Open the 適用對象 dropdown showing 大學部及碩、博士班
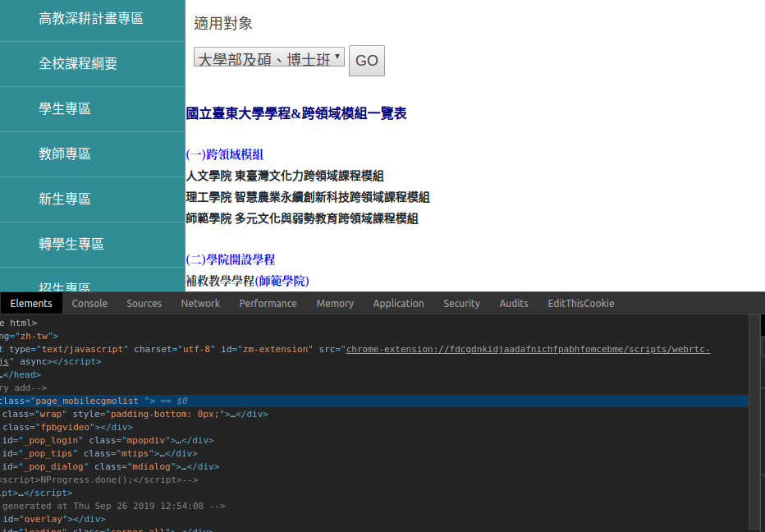Screen dimensions: 765x532 pos(269,57)
